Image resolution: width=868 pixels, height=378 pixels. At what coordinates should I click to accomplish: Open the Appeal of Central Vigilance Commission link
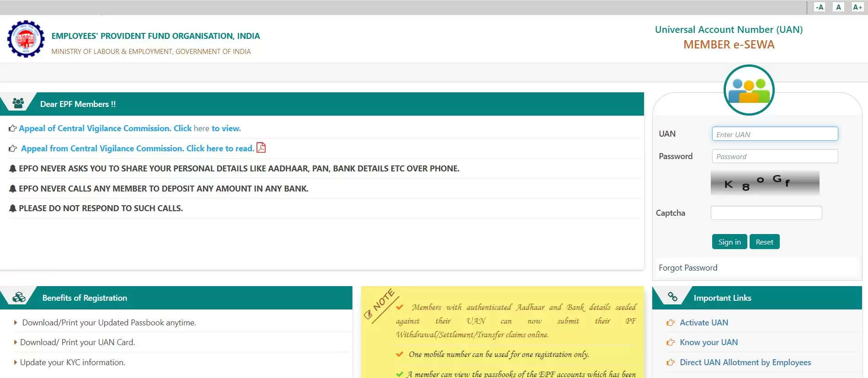(129, 128)
